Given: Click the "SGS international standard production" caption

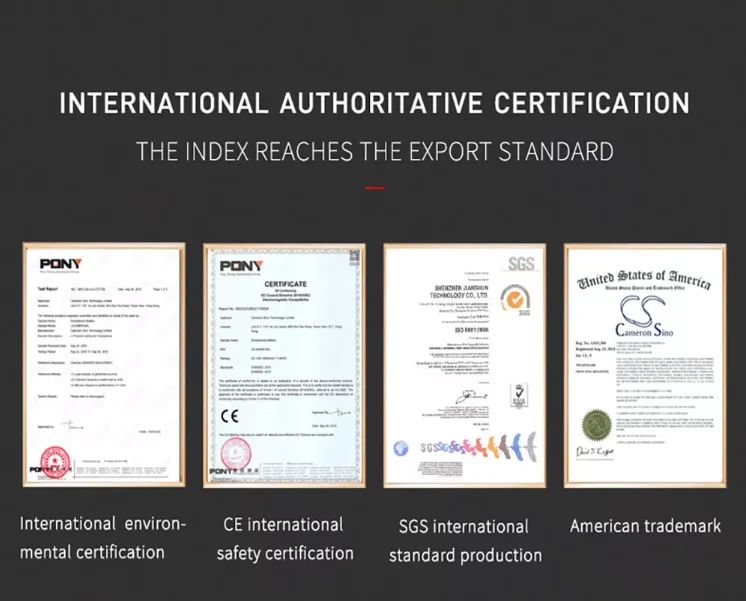Looking at the screenshot, I should pos(465,540).
